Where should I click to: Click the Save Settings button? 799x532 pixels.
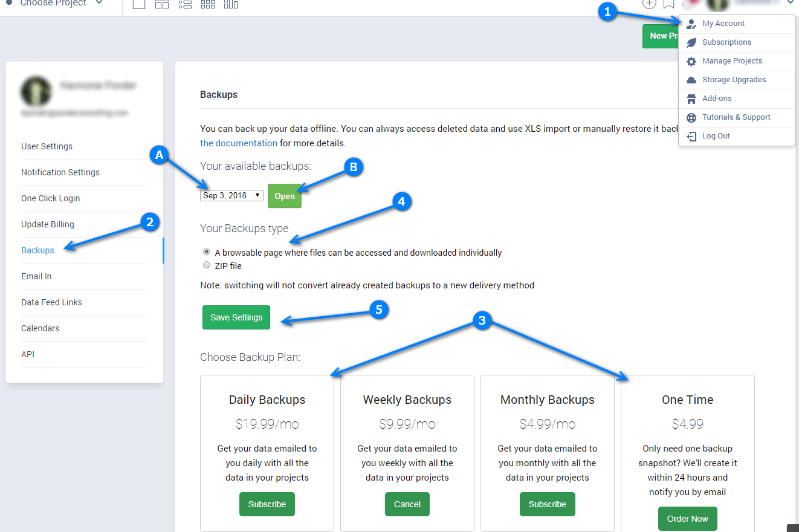tap(236, 317)
